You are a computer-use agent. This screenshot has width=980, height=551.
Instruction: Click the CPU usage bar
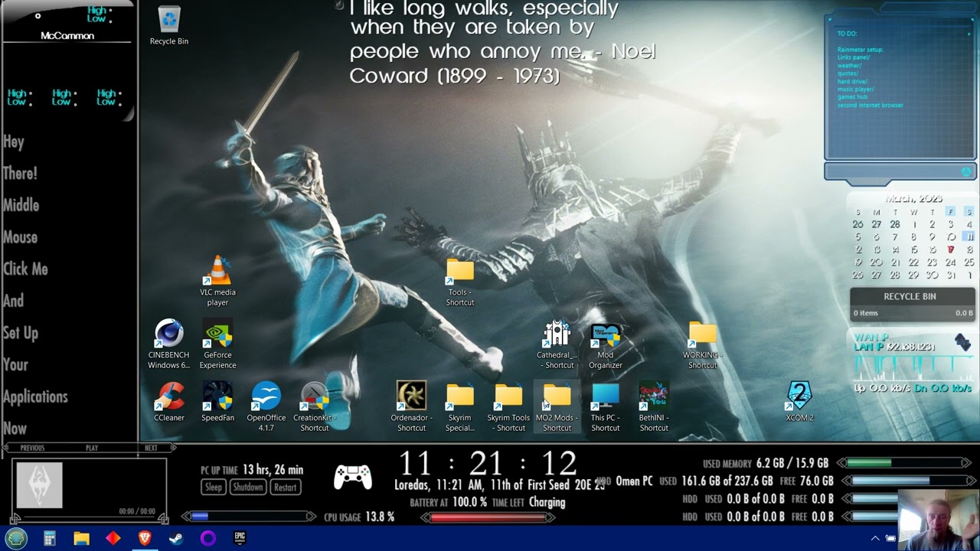(249, 517)
